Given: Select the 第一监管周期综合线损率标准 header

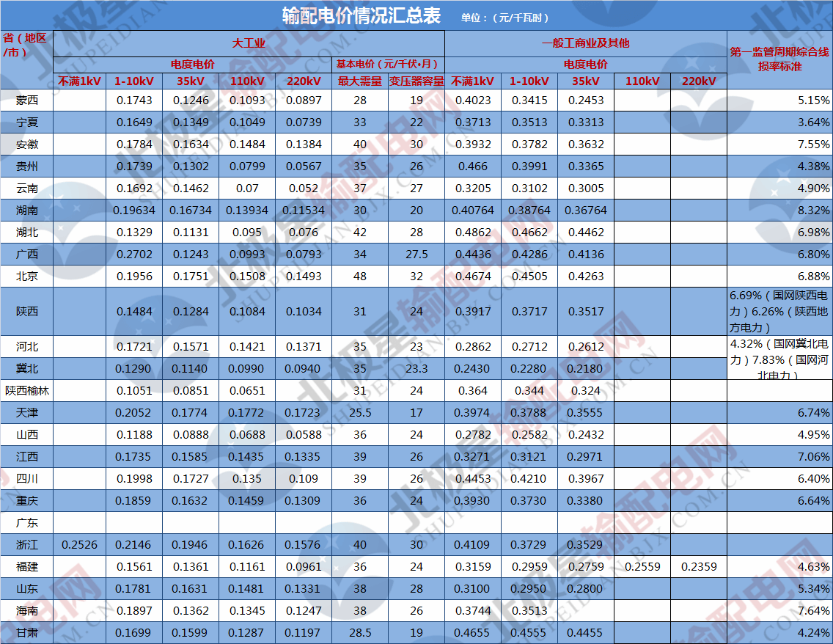Looking at the screenshot, I should coord(779,59).
